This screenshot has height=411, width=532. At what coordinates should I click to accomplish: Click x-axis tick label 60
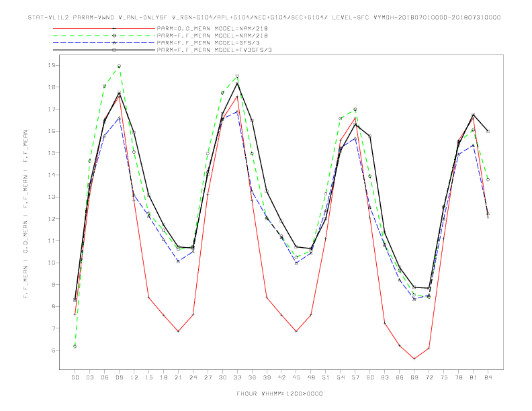click(x=370, y=377)
